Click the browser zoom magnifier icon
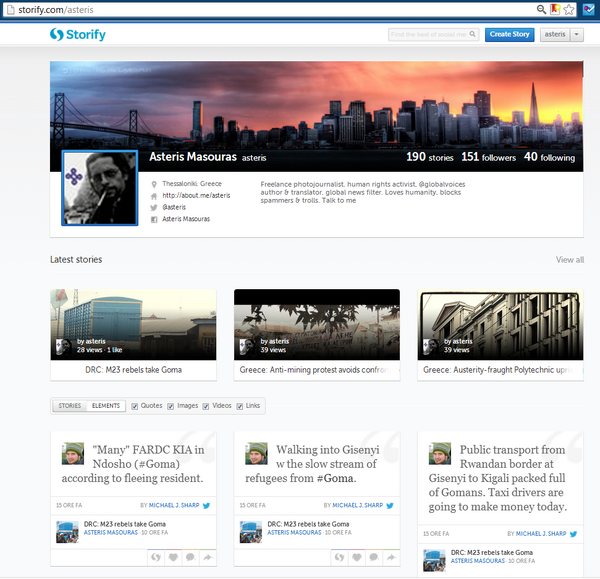The height and width of the screenshot is (579, 600). pos(541,9)
